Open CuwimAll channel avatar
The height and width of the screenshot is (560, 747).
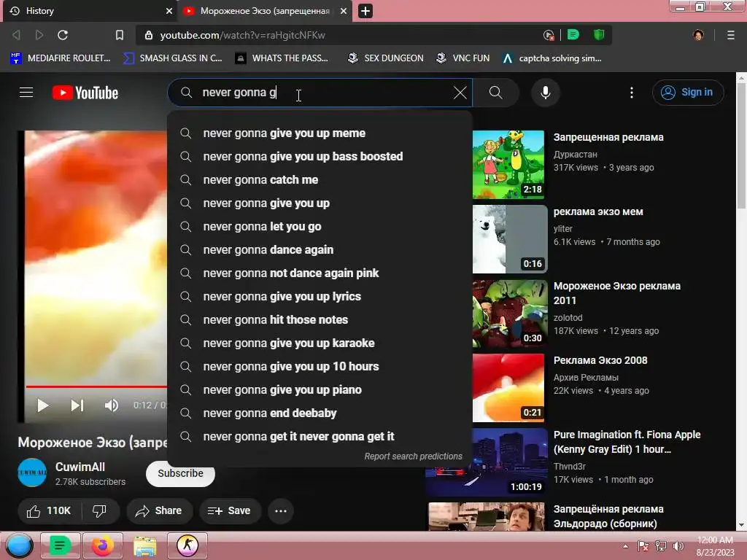click(32, 472)
